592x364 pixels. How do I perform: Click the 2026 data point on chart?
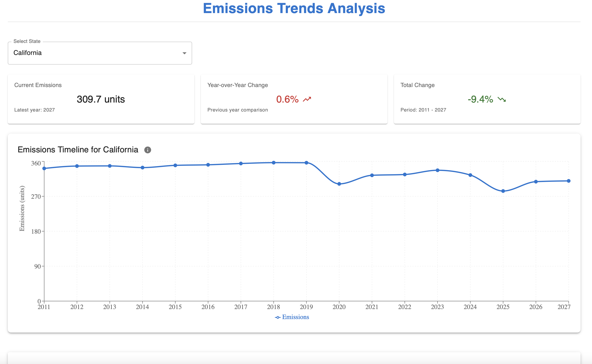click(x=536, y=182)
